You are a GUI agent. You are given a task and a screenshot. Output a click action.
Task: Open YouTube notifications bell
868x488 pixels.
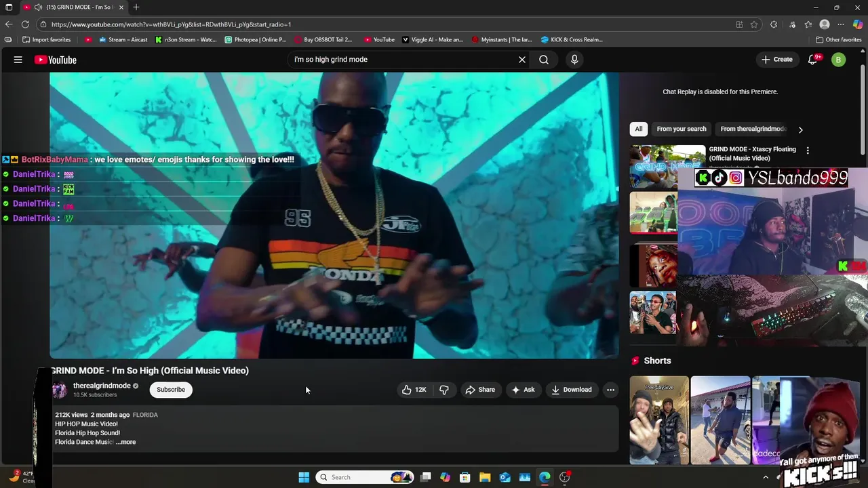tap(812, 60)
